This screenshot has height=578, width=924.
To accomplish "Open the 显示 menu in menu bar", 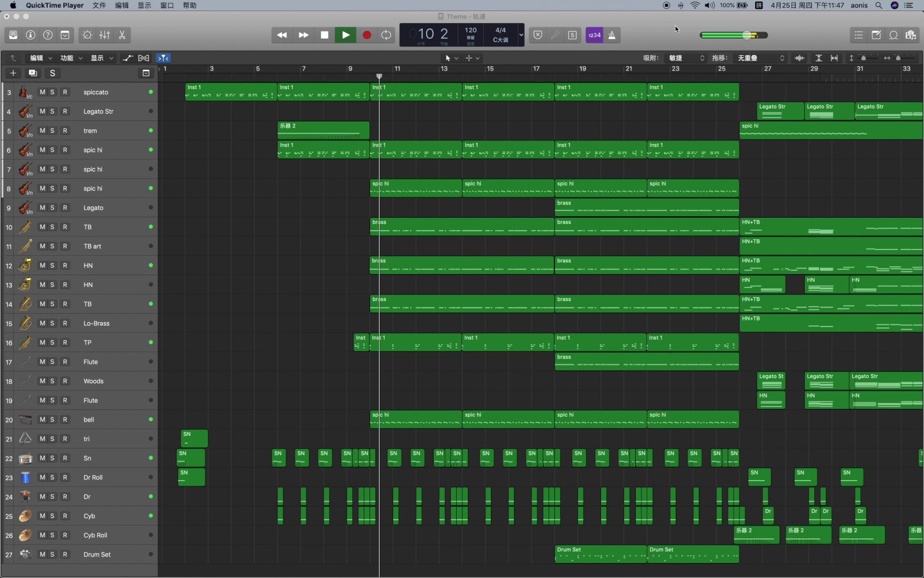I will 144,5.
